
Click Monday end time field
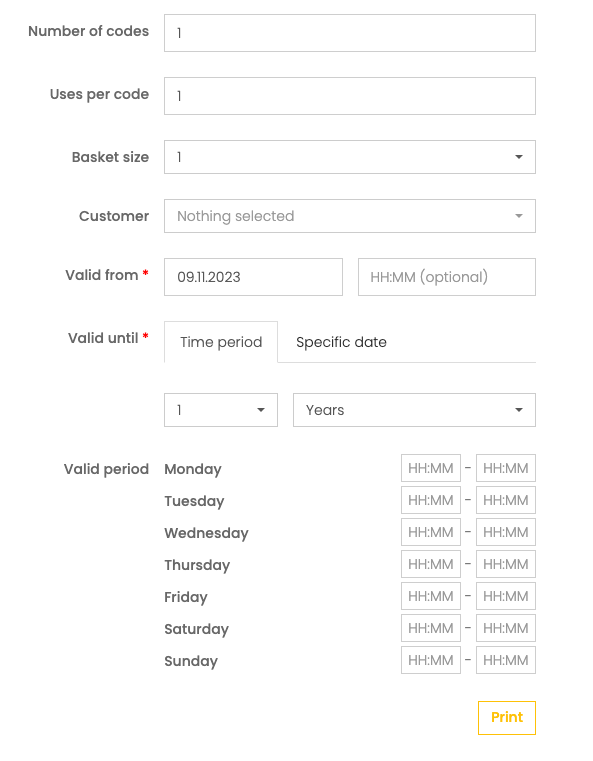pyautogui.click(x=506, y=468)
